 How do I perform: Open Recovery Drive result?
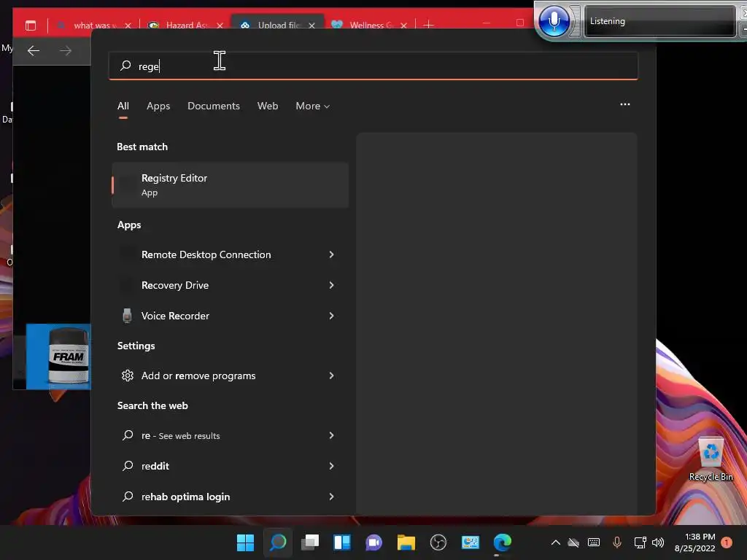click(x=175, y=285)
